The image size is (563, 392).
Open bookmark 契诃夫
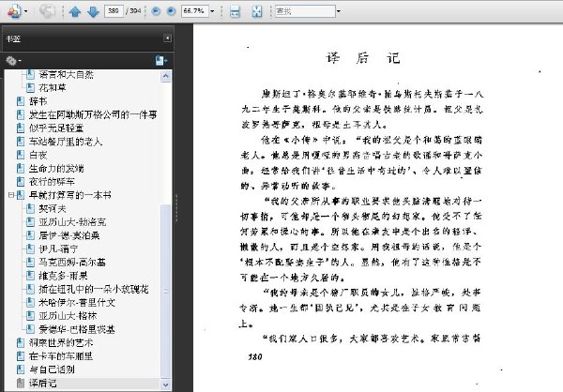point(53,208)
